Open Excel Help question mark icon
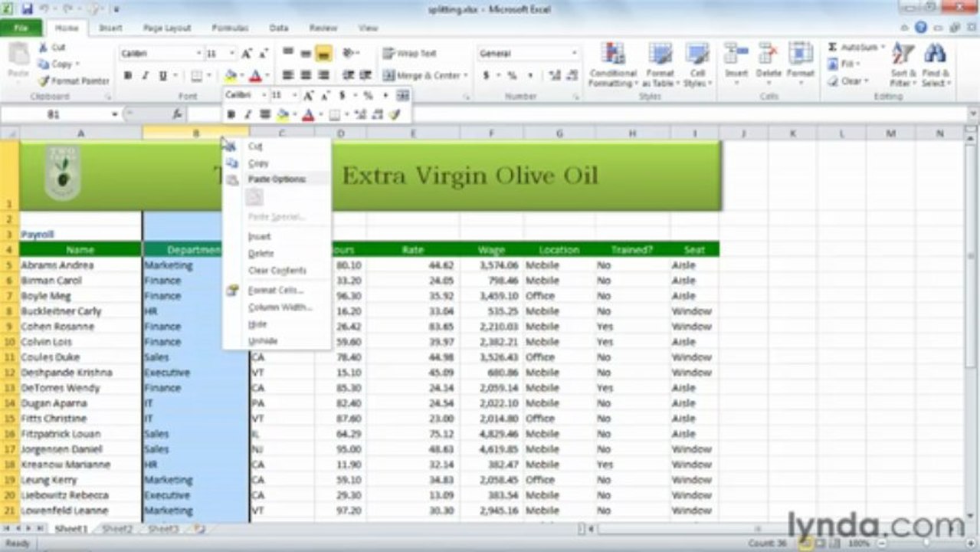 [921, 28]
